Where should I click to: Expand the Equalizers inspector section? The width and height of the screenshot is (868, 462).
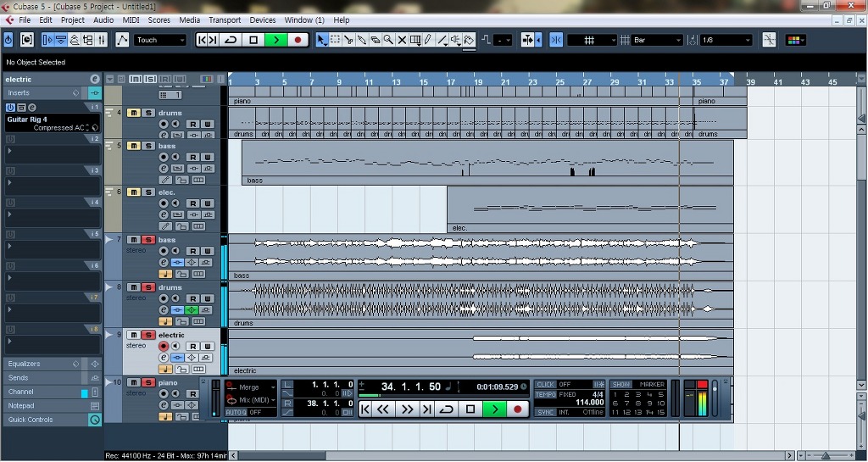[52, 364]
